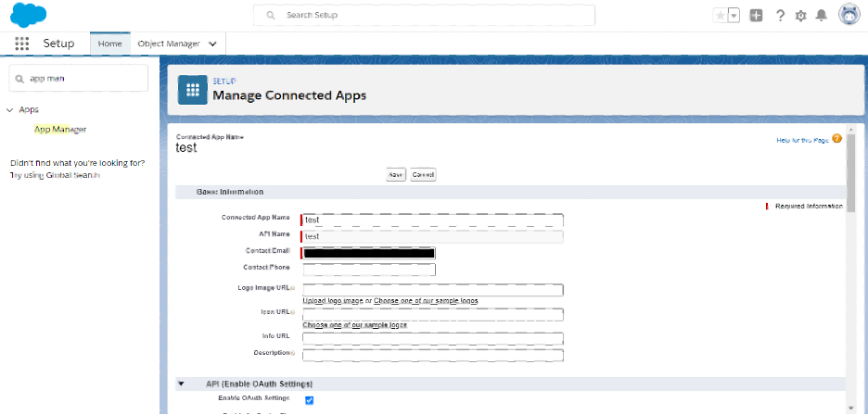Open App Manager in the sidebar

coord(60,130)
